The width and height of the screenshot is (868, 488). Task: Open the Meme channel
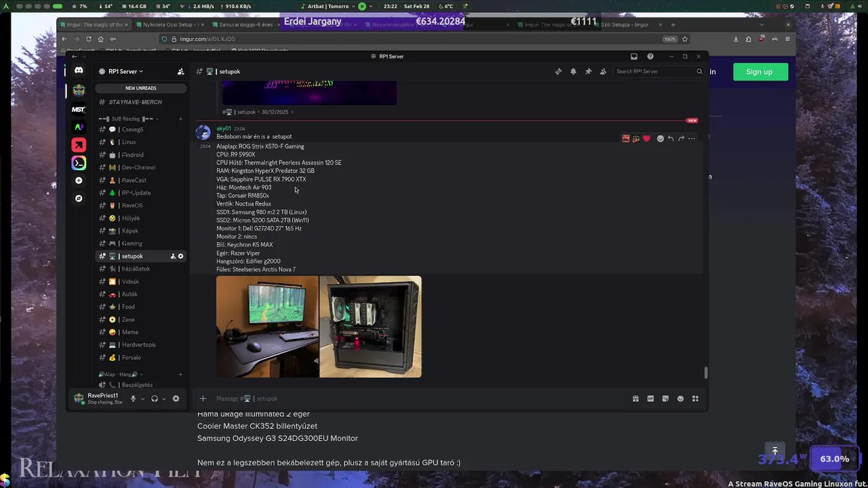coord(140,332)
